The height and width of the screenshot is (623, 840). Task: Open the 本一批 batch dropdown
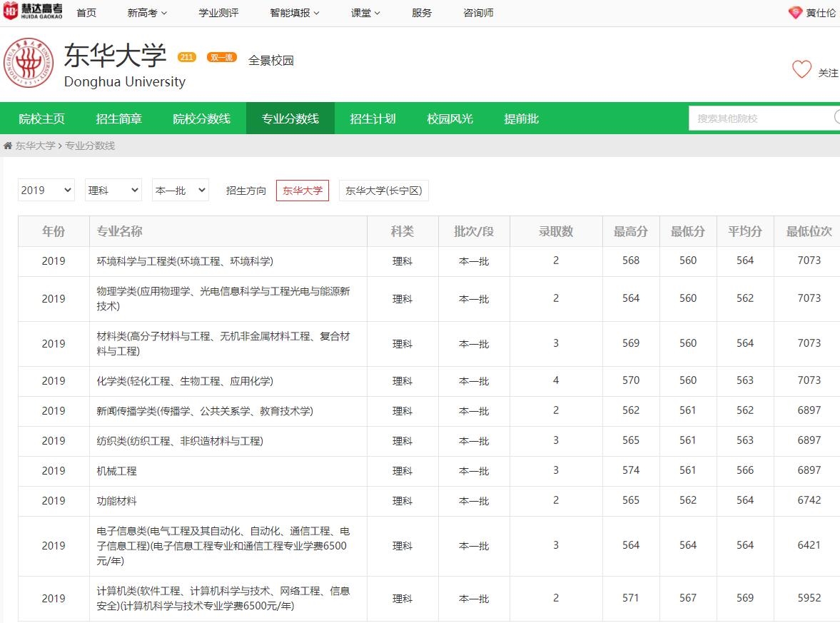181,190
